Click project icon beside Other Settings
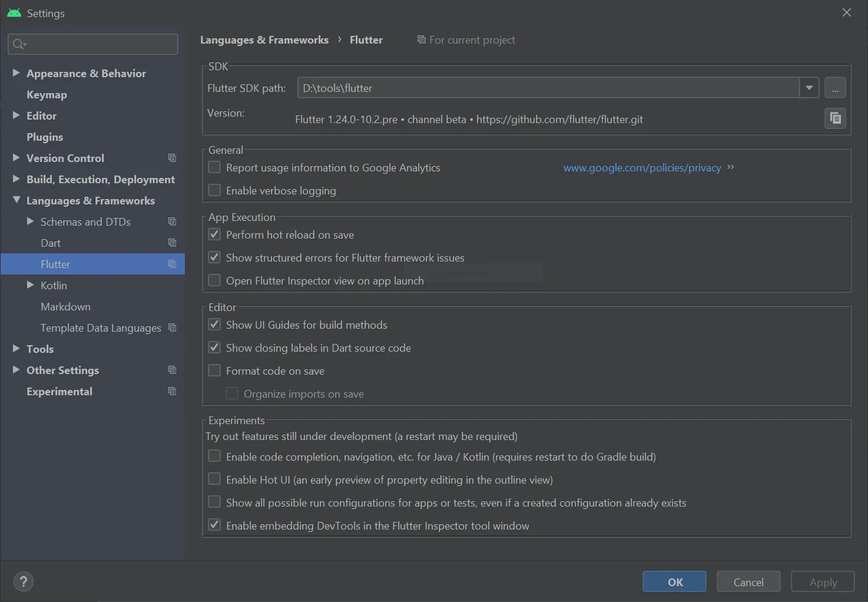The width and height of the screenshot is (868, 602). point(172,370)
